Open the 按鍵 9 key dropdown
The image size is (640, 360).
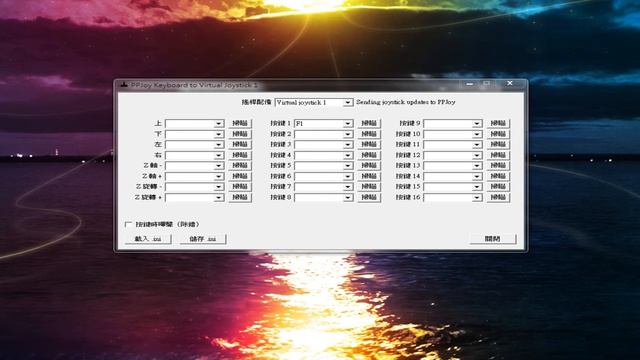pyautogui.click(x=453, y=123)
